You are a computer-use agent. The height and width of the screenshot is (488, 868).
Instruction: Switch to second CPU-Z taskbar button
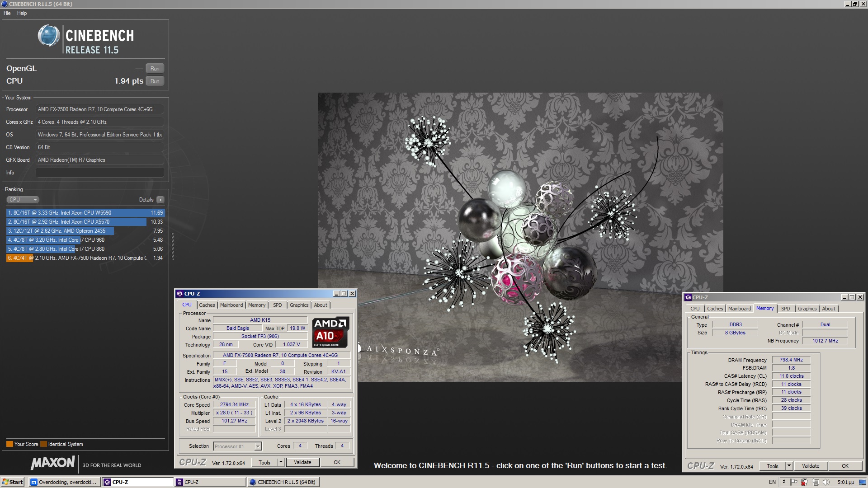click(x=210, y=482)
